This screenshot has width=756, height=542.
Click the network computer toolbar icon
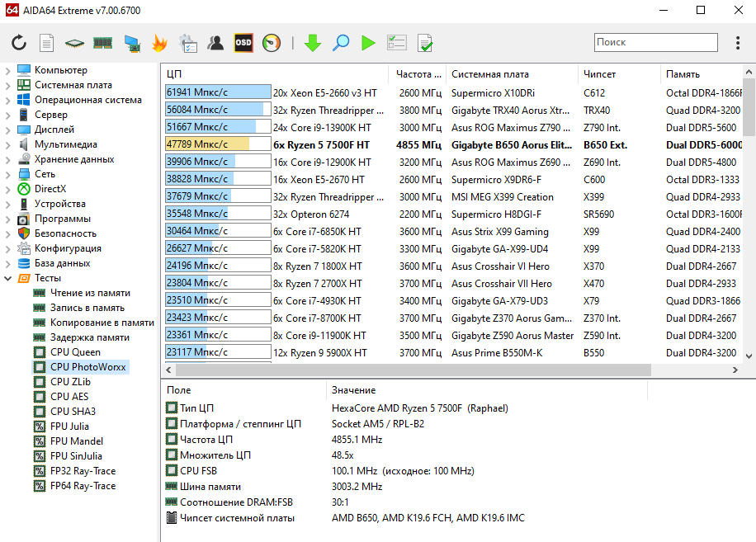tap(131, 44)
